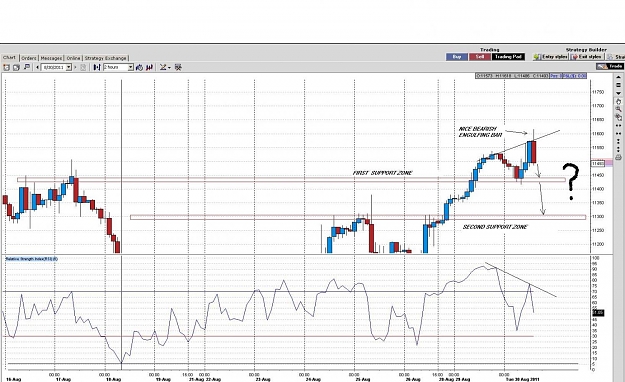
Task: Click the compress horizontal arrows icon
Action: 618,134
